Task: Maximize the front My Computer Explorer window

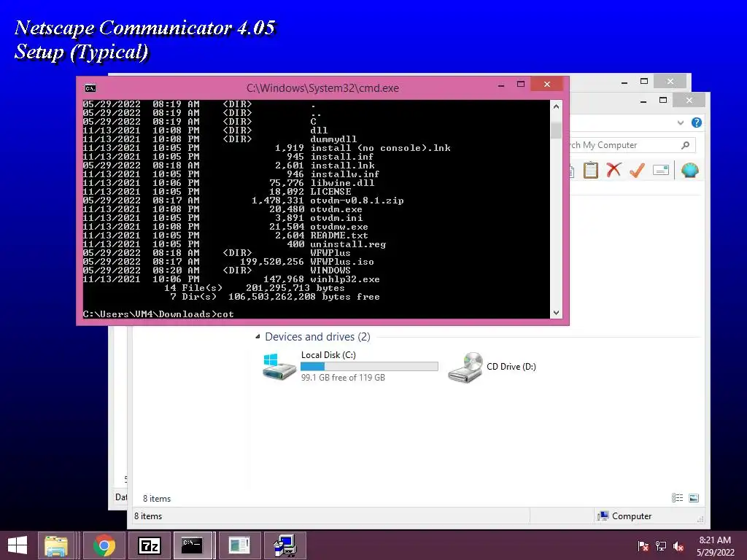Action: pyautogui.click(x=662, y=100)
